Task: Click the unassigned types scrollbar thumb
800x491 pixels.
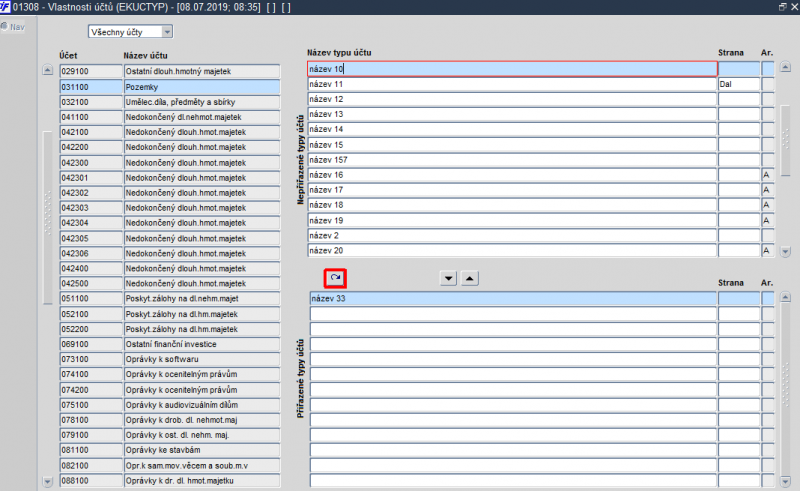Action: point(786,140)
